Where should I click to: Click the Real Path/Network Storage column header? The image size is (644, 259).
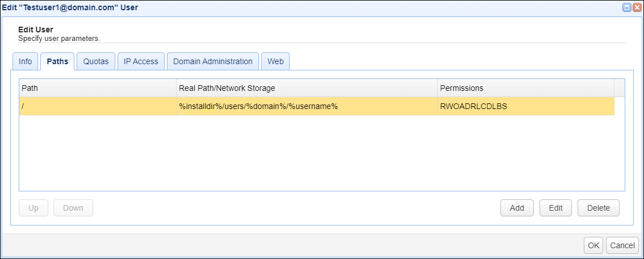pos(307,88)
